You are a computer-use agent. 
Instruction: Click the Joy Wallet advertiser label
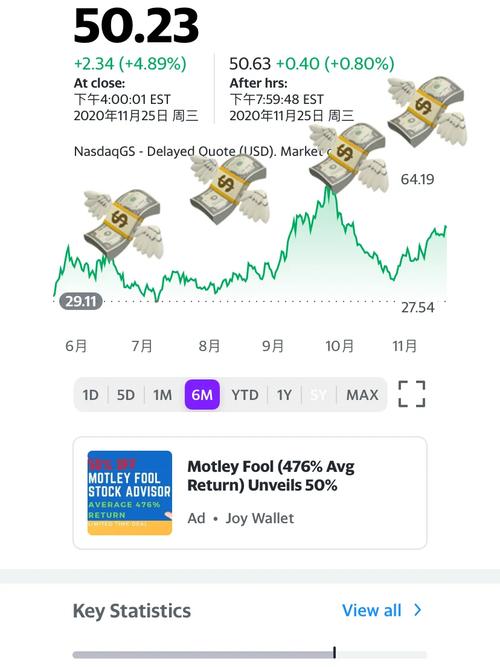260,518
